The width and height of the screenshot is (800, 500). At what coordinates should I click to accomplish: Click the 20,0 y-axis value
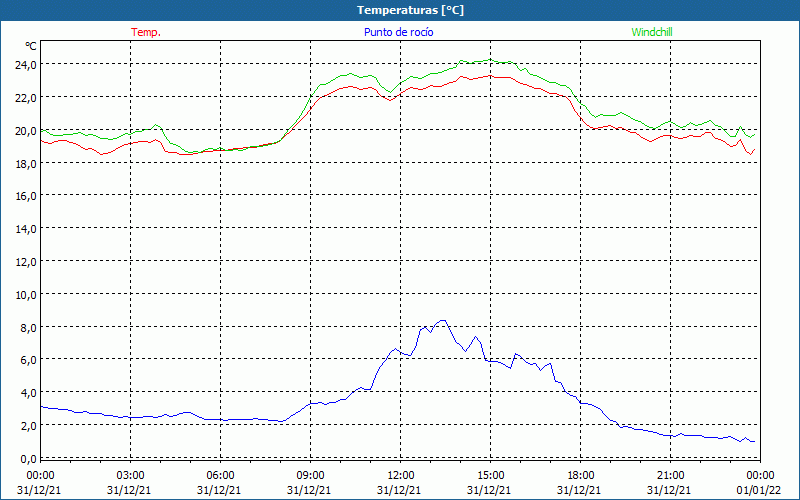(26, 131)
